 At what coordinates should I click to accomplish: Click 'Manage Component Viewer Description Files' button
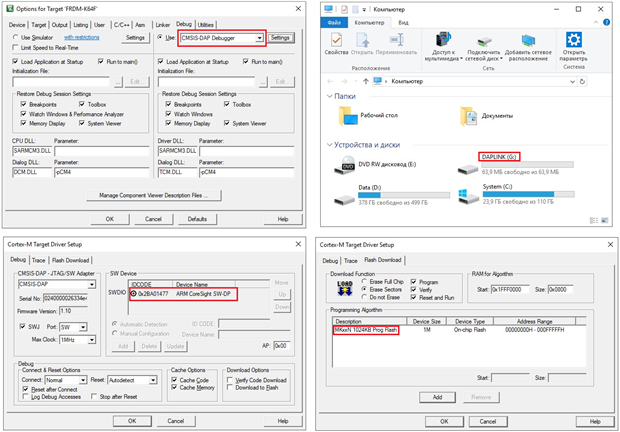coord(154,195)
